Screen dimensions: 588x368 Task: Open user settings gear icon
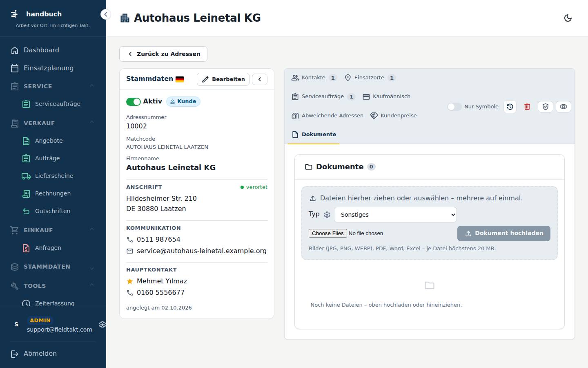102,325
